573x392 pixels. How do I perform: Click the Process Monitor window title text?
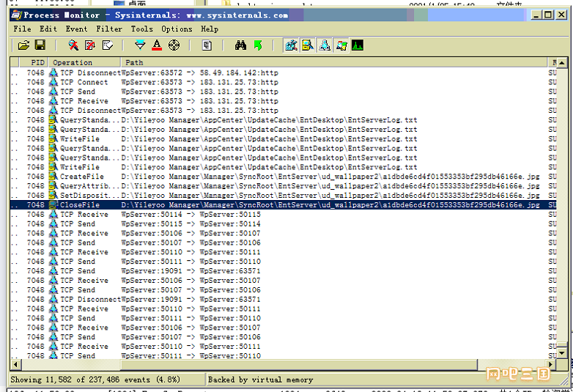[x=155, y=15]
